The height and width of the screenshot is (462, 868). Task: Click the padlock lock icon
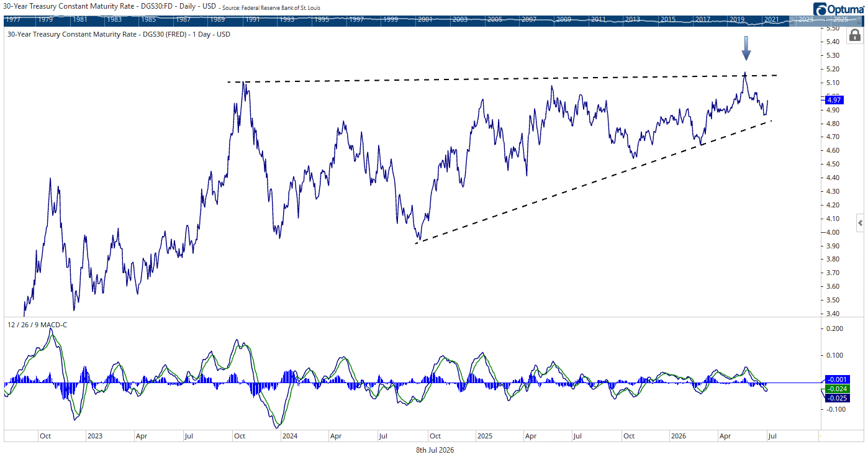[x=854, y=35]
